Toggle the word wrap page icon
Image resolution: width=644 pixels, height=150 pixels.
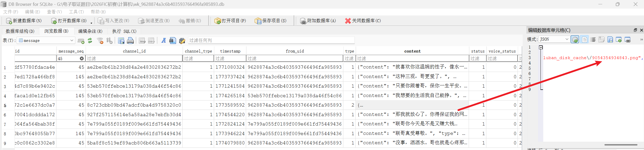pyautogui.click(x=584, y=39)
